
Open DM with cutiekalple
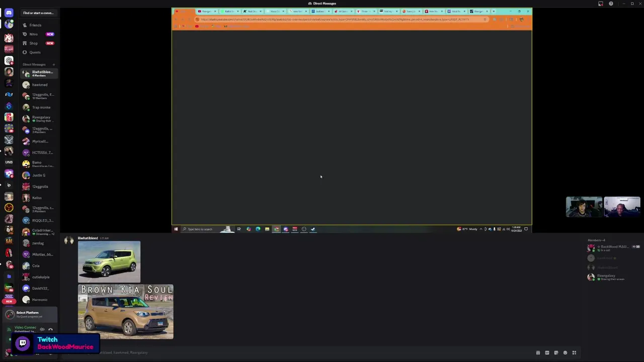pyautogui.click(x=39, y=277)
